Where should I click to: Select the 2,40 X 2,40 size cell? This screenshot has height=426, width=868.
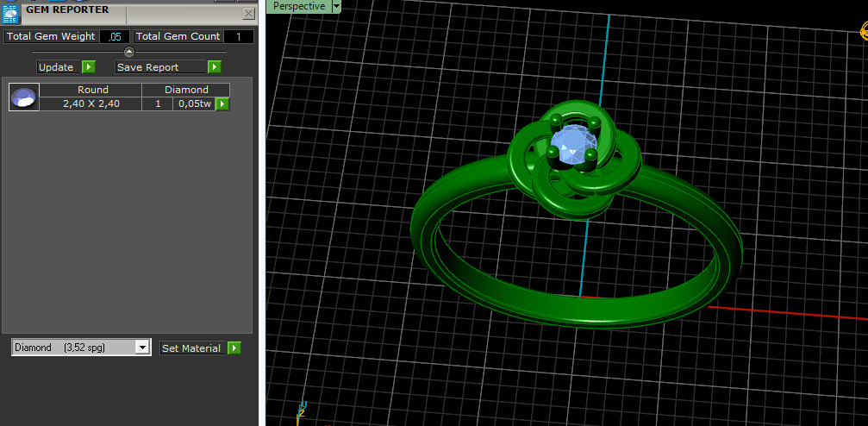tap(91, 103)
